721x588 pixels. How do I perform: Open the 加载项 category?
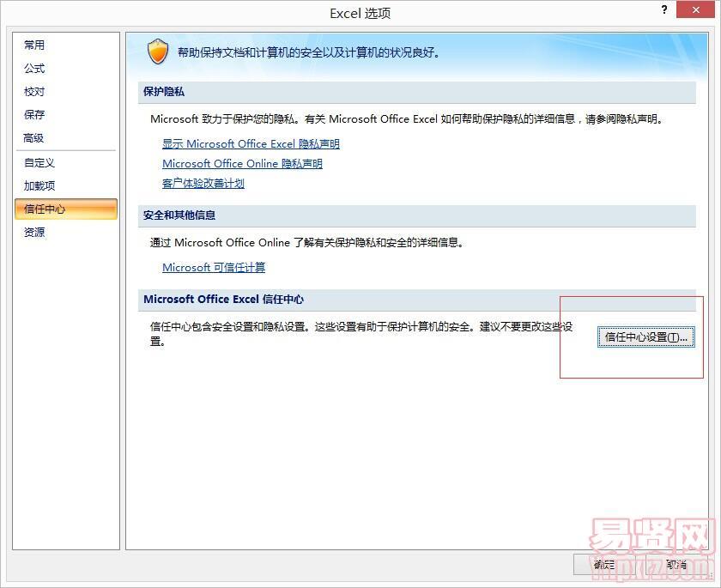point(66,185)
